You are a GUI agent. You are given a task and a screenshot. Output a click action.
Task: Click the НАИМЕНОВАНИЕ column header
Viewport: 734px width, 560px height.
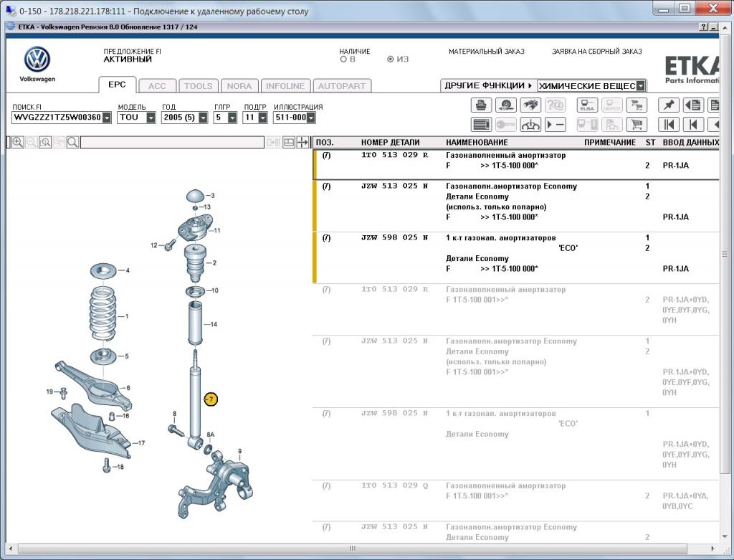[477, 143]
